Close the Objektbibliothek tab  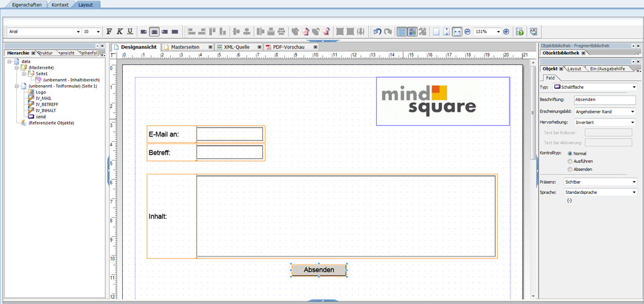583,53
